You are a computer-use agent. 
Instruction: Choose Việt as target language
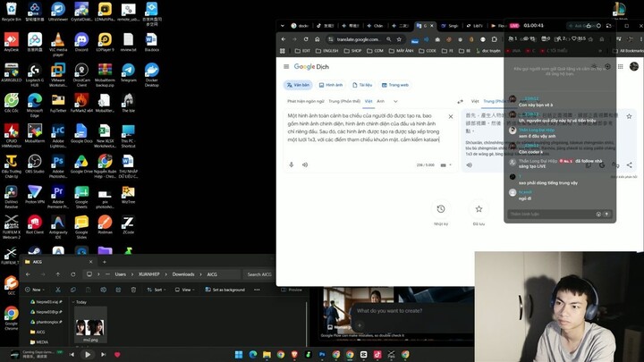tap(475, 101)
